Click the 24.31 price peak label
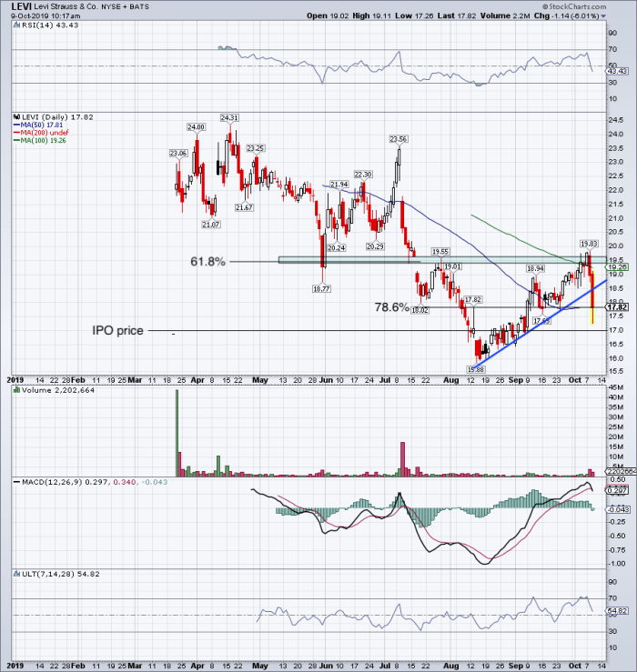This screenshot has width=637, height=672. coord(229,117)
